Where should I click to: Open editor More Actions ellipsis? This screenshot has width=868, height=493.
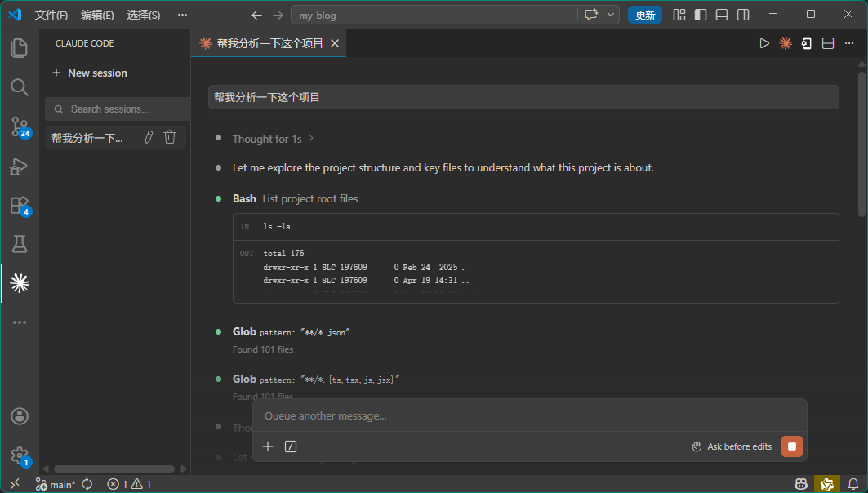tap(849, 43)
